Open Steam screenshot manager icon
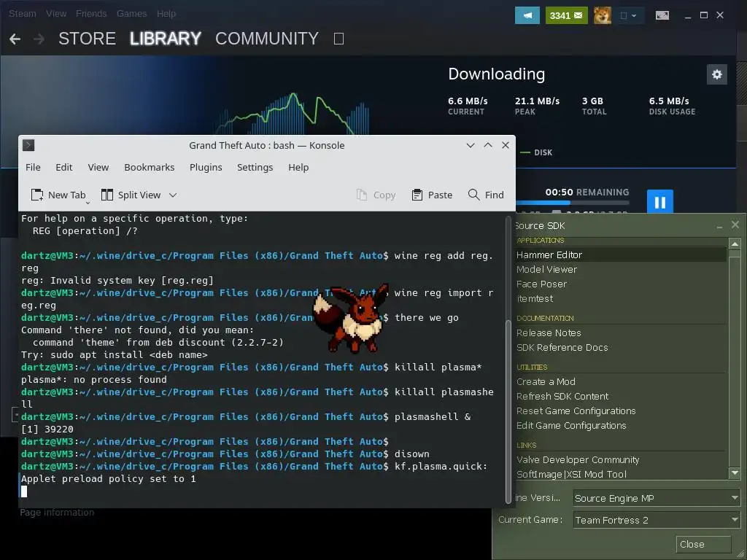Screen dimensions: 747x560 click(662, 15)
